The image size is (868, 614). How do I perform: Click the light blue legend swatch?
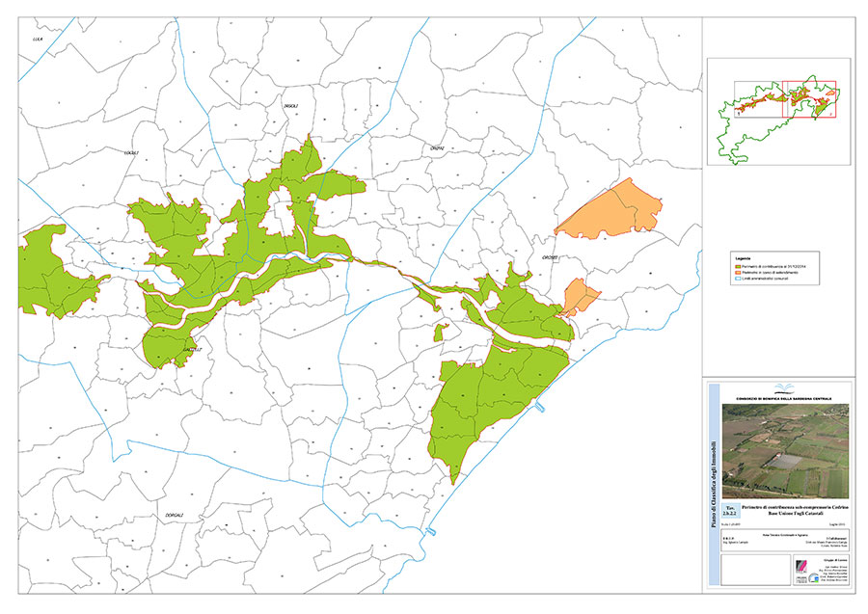pos(739,279)
